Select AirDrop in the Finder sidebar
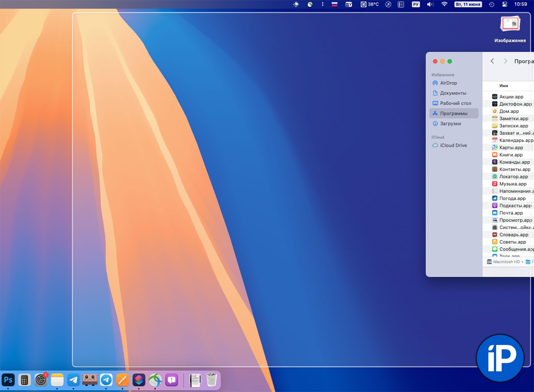The height and width of the screenshot is (392, 534). 448,83
